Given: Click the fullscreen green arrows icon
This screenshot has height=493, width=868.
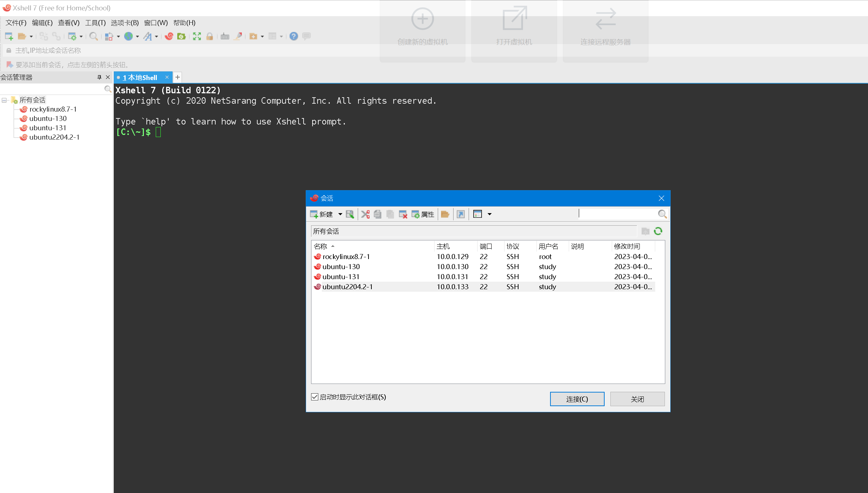Looking at the screenshot, I should 197,36.
